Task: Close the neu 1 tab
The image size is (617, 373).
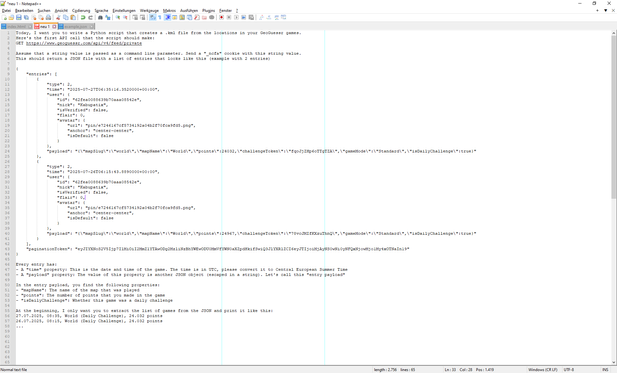Action: click(54, 26)
